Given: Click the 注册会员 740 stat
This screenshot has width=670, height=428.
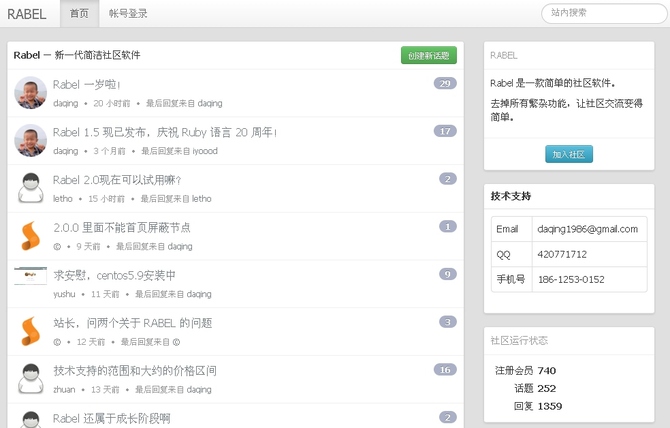Looking at the screenshot, I should click(525, 370).
